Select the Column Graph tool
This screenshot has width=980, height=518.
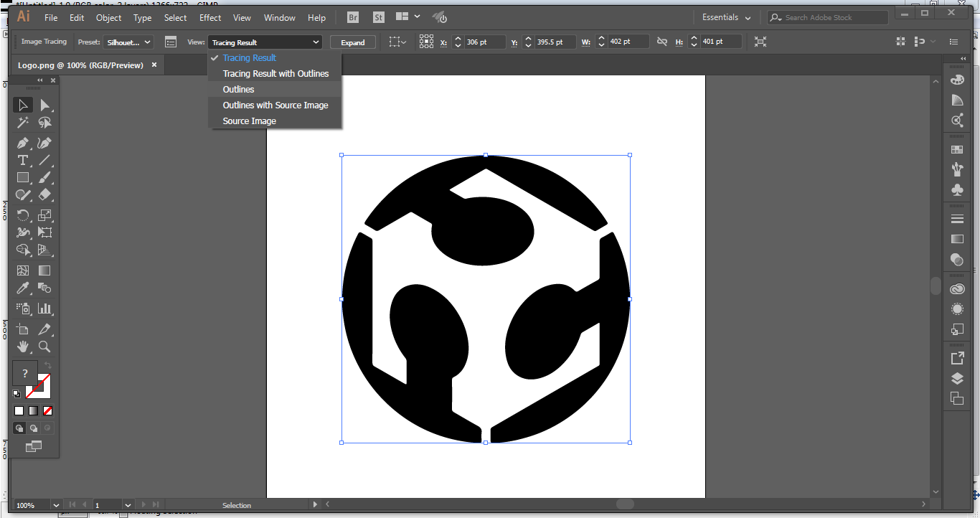(44, 309)
